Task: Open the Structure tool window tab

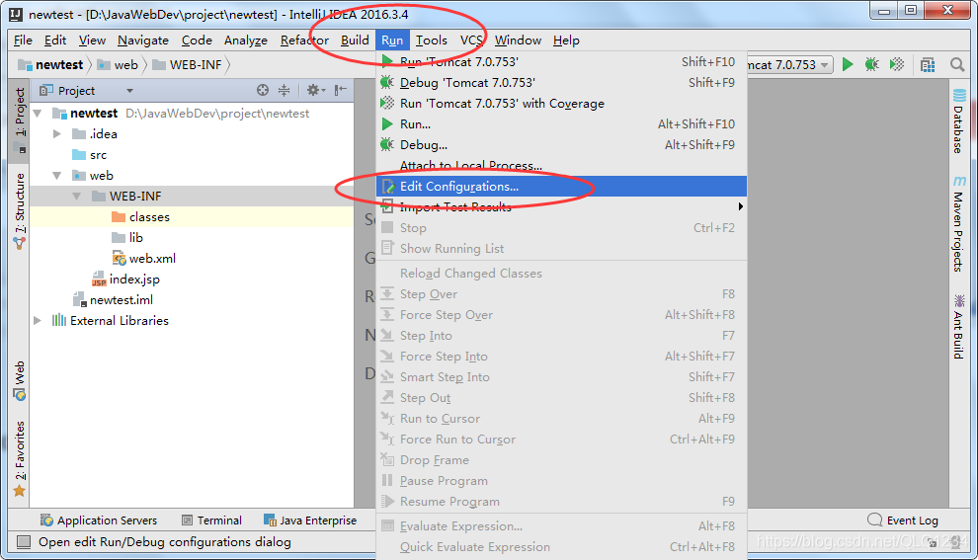Action: (x=20, y=210)
